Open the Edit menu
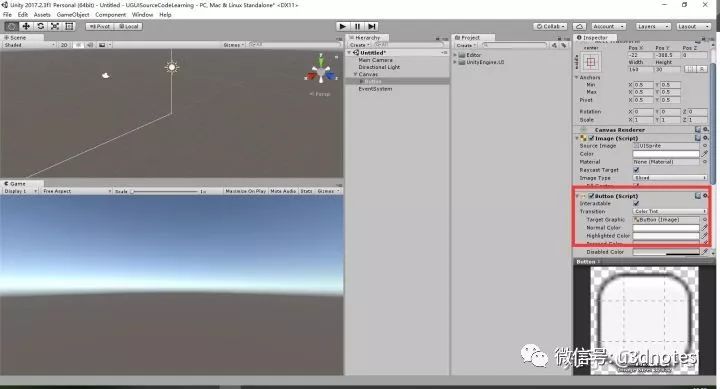 pyautogui.click(x=22, y=15)
